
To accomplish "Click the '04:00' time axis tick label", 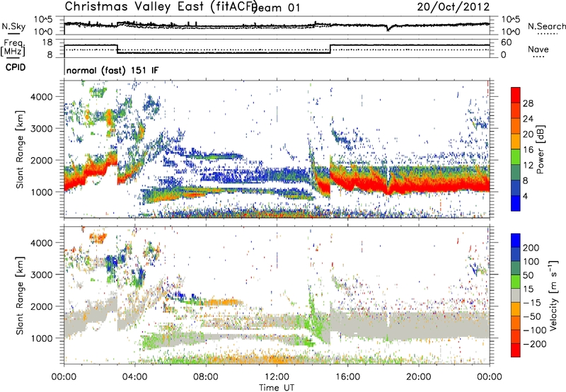I will [x=135, y=377].
